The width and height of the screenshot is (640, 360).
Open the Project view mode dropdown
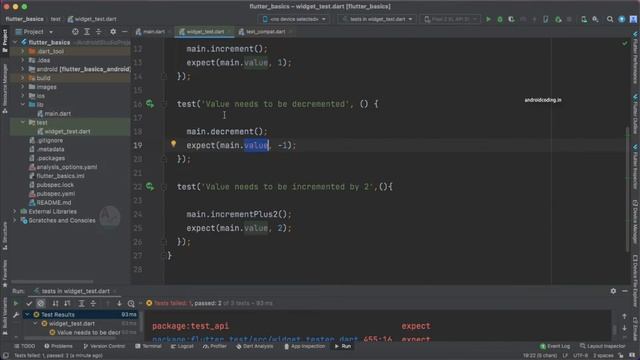point(34,32)
